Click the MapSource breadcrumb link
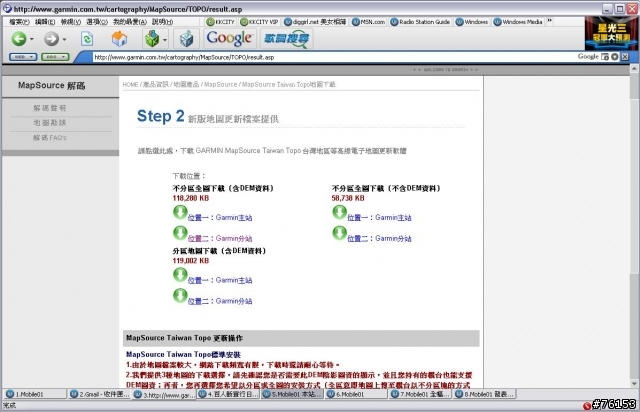 pyautogui.click(x=220, y=85)
